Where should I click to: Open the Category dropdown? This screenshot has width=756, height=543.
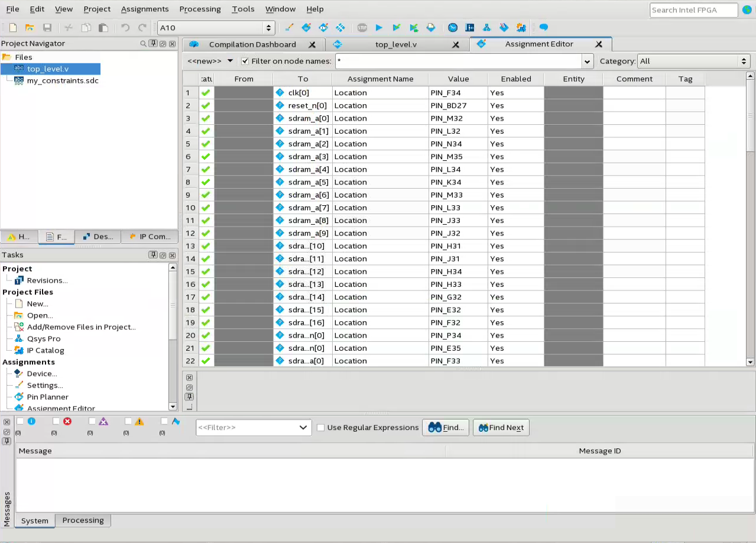pos(694,62)
